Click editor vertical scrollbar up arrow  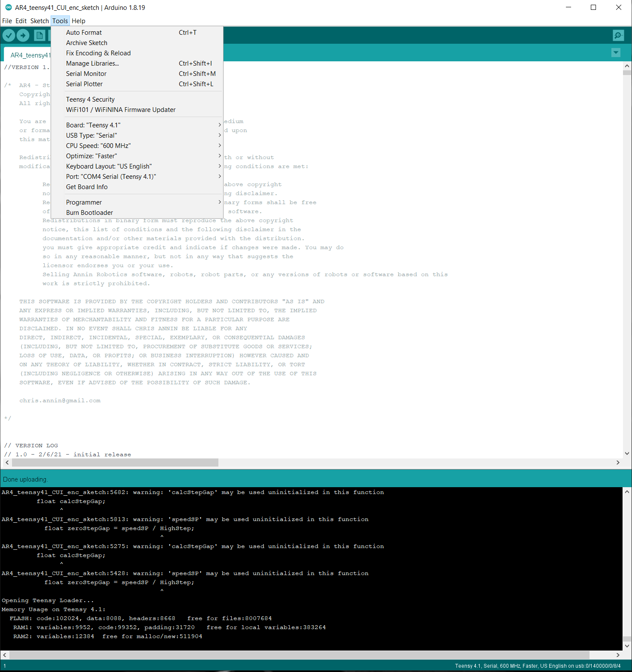627,66
